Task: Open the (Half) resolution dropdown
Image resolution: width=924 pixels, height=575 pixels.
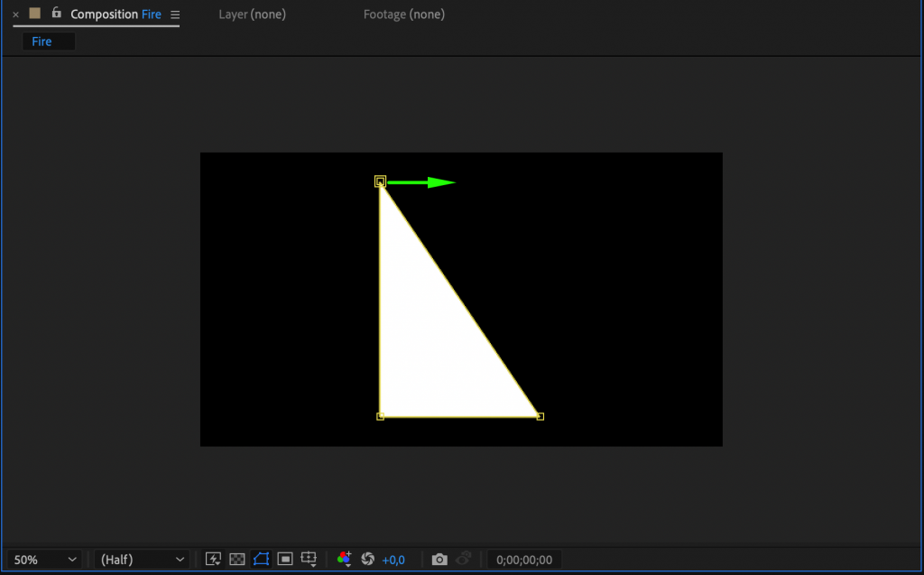Action: [140, 559]
